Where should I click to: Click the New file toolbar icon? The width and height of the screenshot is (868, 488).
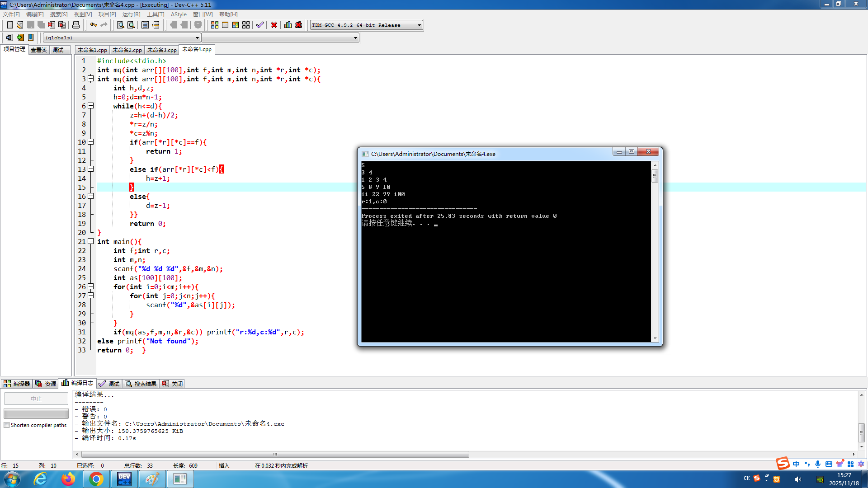coord(9,25)
